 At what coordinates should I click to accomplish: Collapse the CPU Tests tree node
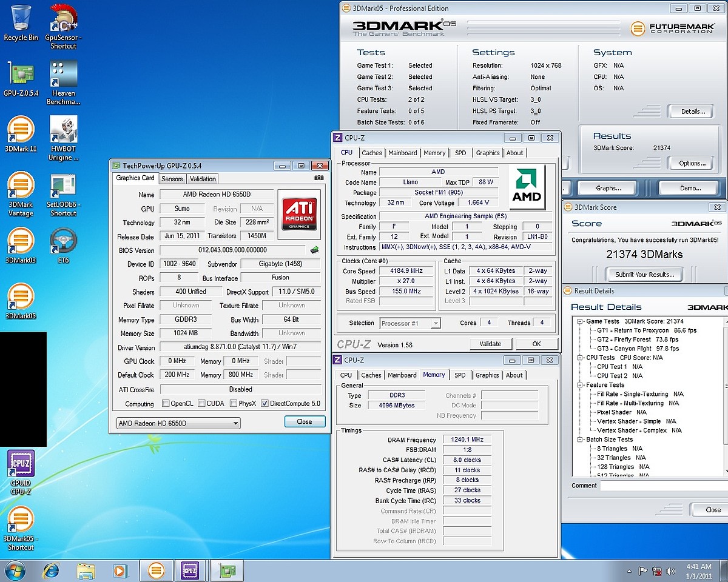click(581, 358)
